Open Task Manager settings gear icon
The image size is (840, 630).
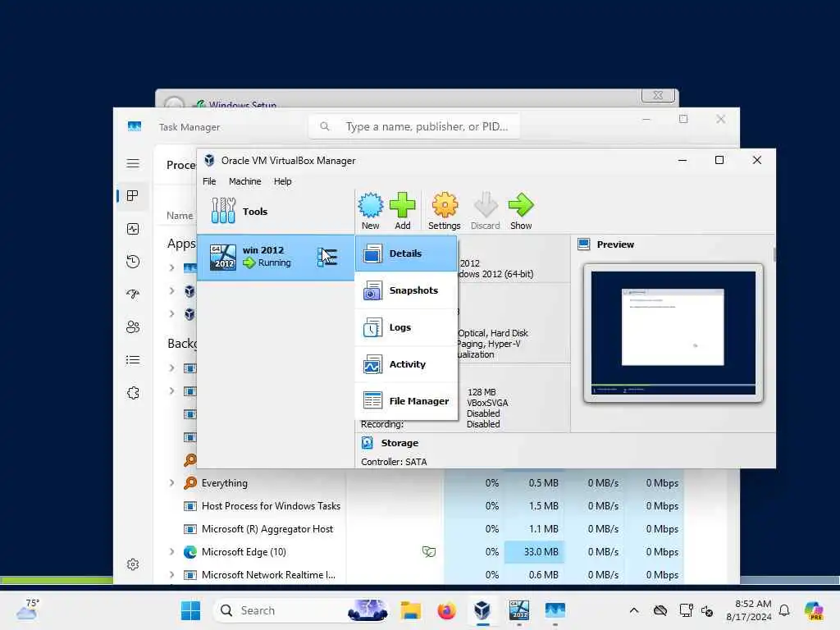133,564
